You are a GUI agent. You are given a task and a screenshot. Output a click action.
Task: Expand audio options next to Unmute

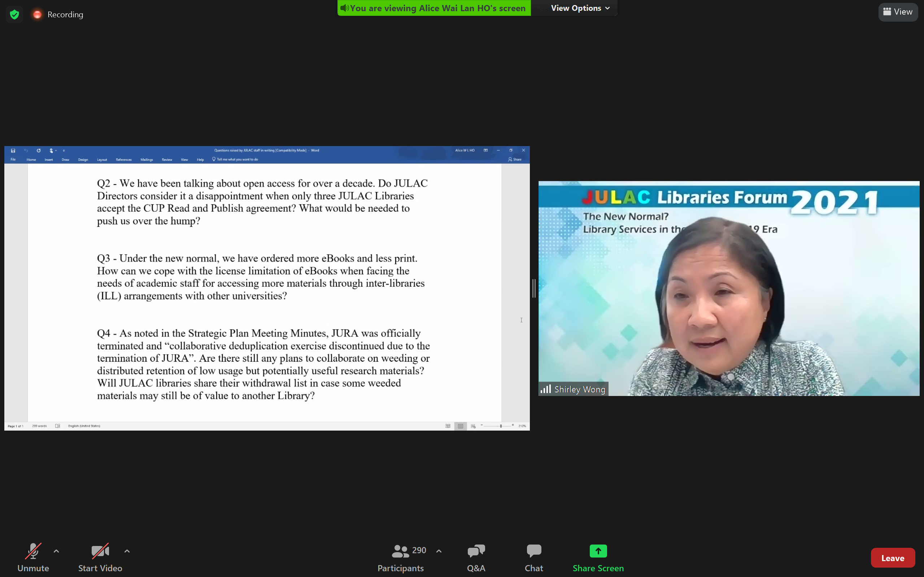click(56, 551)
